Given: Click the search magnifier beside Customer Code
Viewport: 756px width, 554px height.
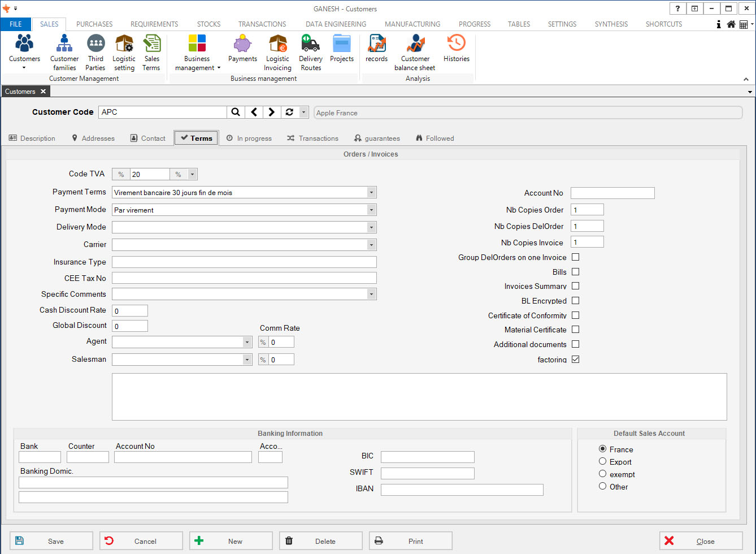Looking at the screenshot, I should pos(236,112).
